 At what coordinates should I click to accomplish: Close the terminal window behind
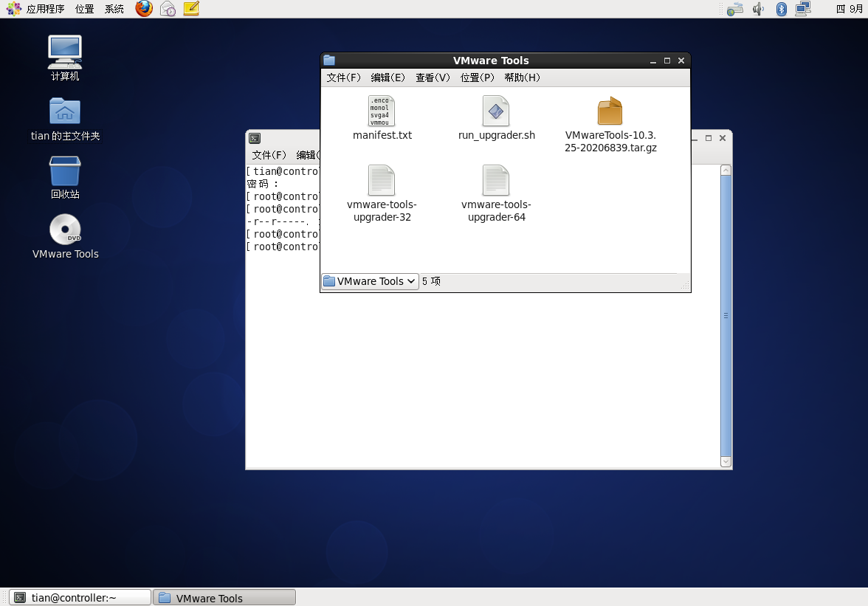tap(723, 138)
